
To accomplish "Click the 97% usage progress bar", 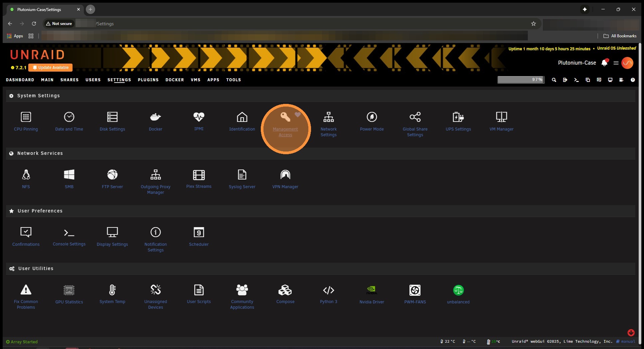I will pos(521,80).
